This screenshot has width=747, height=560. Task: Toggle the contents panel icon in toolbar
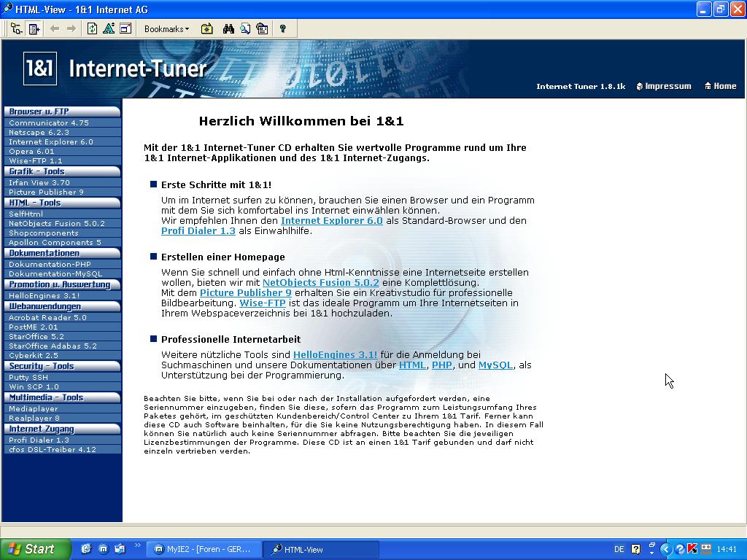coord(34,29)
